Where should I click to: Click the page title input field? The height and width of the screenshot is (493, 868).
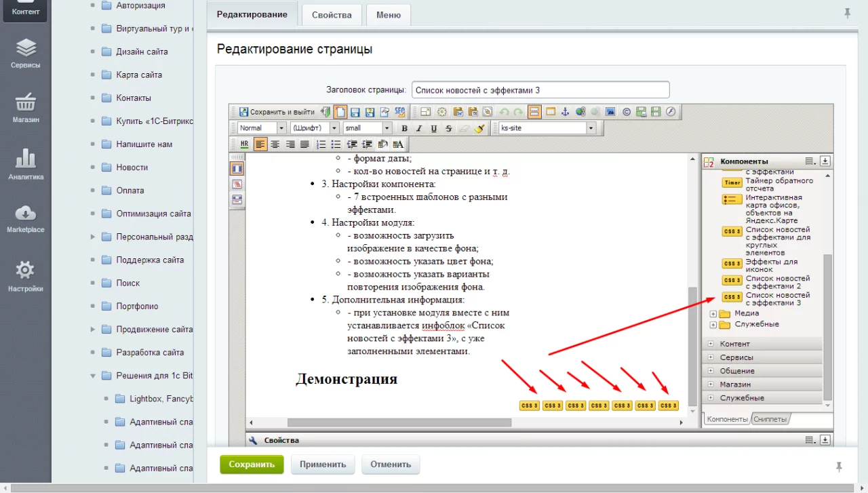coord(540,90)
